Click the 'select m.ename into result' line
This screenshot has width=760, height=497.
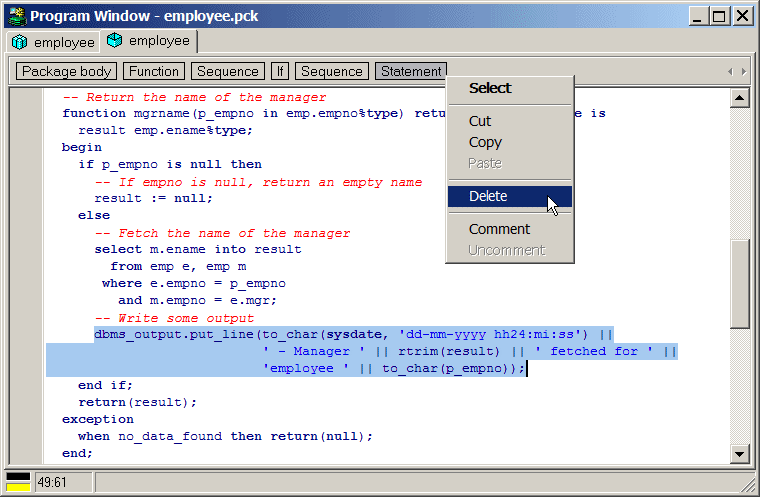tap(198, 249)
